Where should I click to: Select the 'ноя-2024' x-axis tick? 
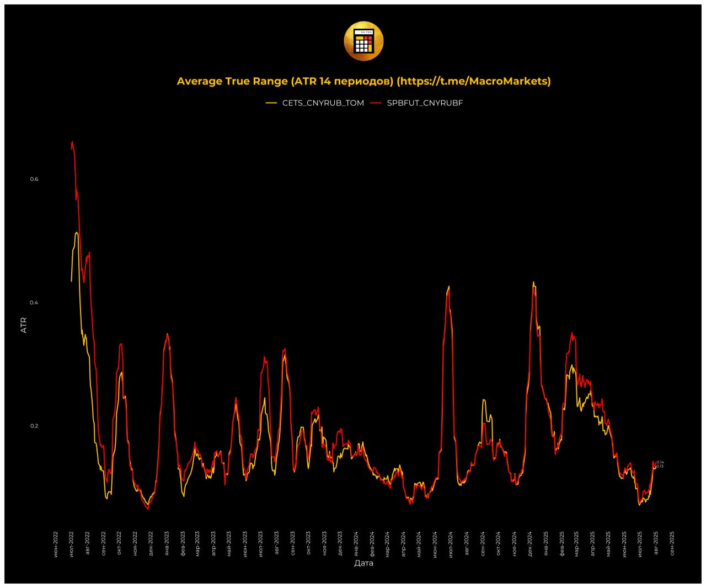(514, 543)
